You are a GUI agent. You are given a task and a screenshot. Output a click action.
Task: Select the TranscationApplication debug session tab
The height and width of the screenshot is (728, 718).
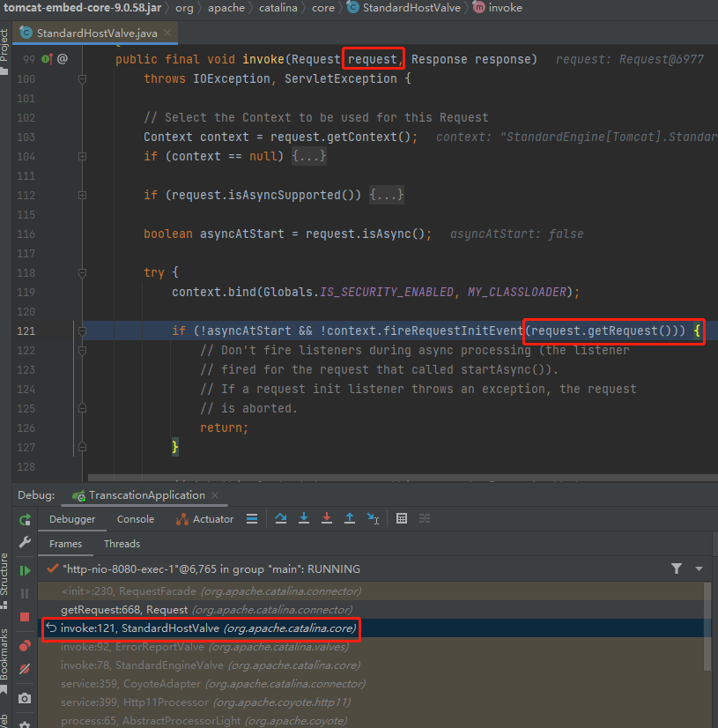pyautogui.click(x=146, y=495)
